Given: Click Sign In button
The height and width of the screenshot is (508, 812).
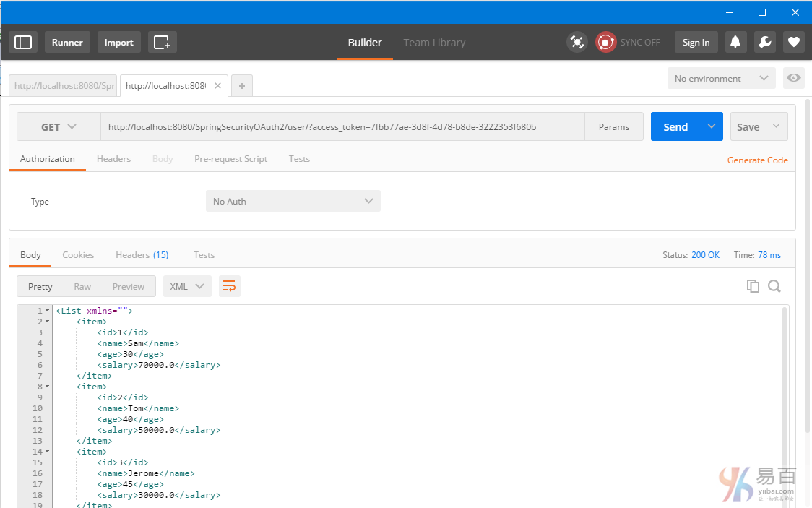Looking at the screenshot, I should pyautogui.click(x=696, y=42).
